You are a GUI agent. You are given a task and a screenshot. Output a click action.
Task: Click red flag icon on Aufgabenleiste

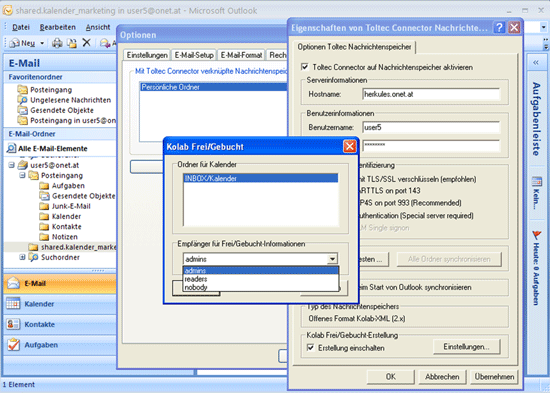[537, 234]
